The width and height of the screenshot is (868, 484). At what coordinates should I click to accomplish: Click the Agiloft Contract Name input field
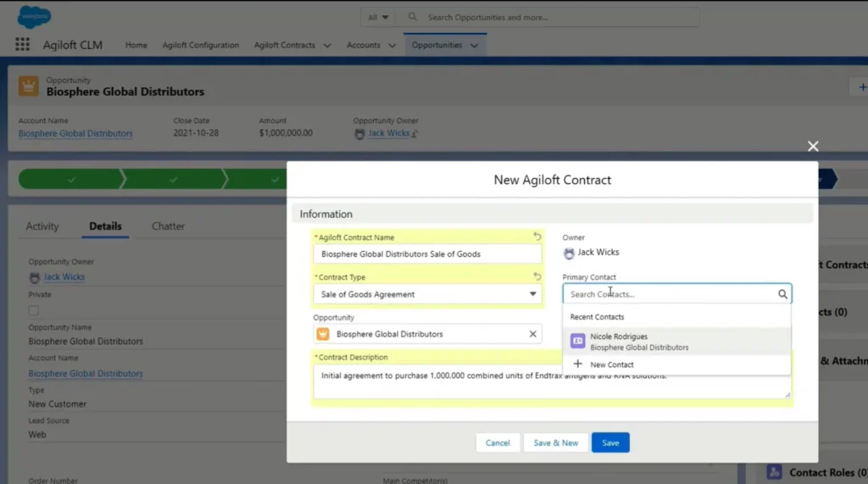pyautogui.click(x=427, y=254)
